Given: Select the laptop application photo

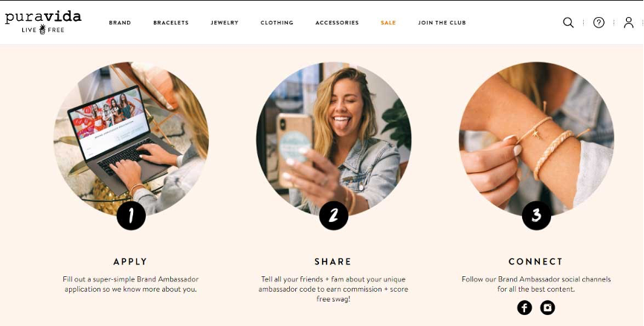Looking at the screenshot, I should [131, 139].
